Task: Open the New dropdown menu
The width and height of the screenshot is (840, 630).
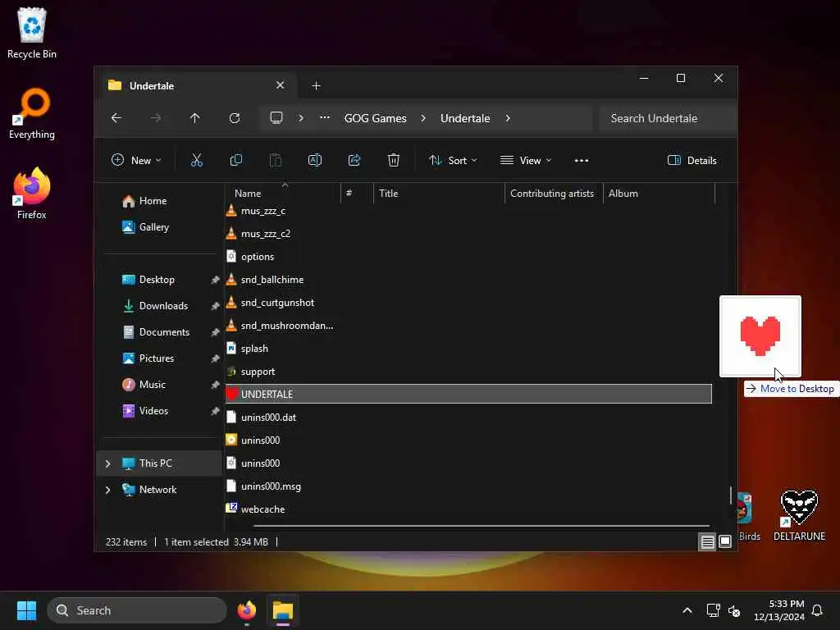Action: 136,160
